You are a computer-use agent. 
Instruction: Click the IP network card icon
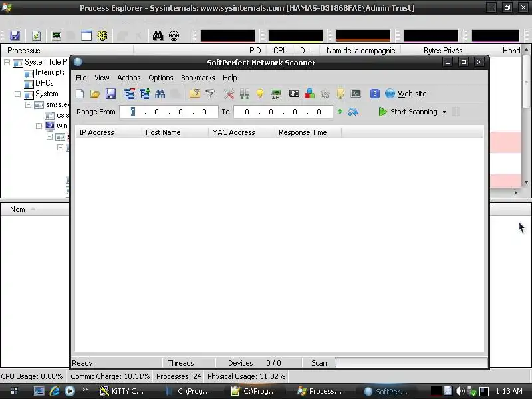[x=275, y=94]
